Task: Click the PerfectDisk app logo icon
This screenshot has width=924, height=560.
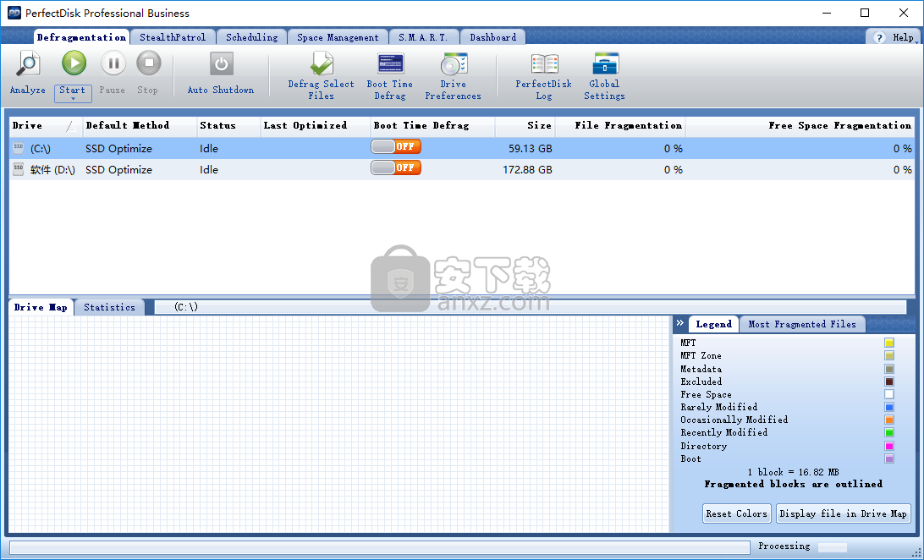Action: click(x=14, y=13)
